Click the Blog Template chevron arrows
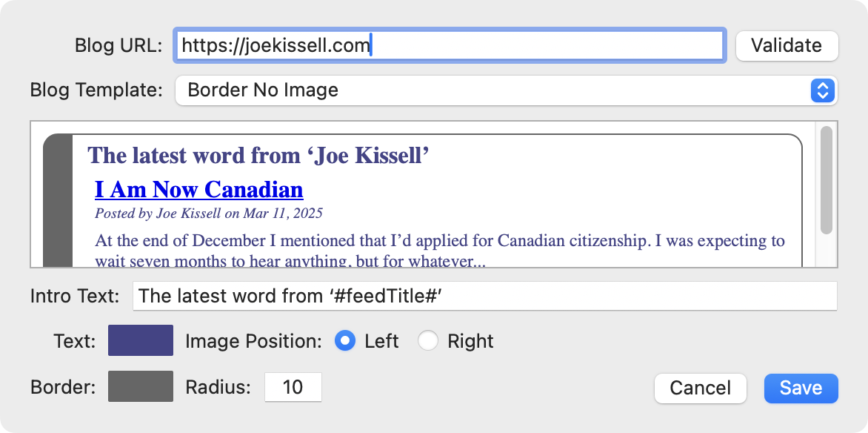The width and height of the screenshot is (868, 433). click(823, 90)
